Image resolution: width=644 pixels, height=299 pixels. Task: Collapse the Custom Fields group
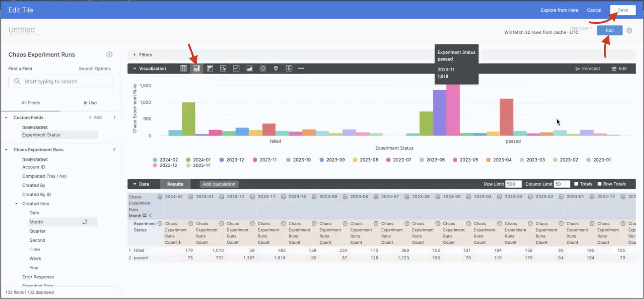(x=6, y=117)
